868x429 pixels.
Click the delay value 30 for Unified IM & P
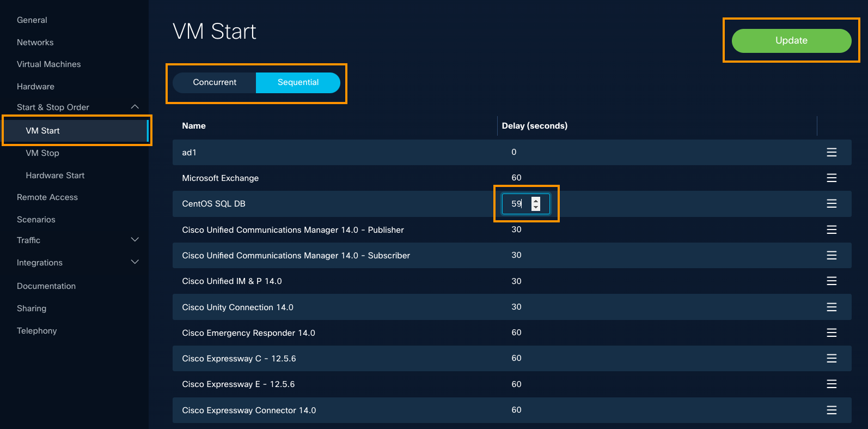517,281
